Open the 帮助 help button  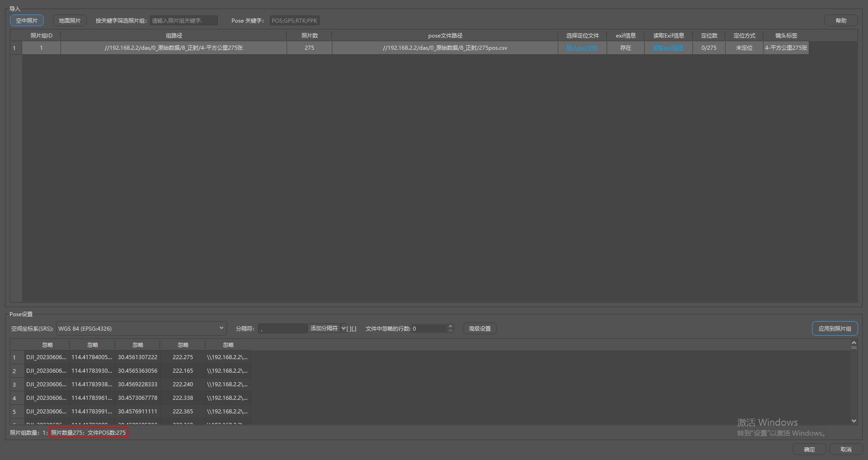tap(841, 20)
